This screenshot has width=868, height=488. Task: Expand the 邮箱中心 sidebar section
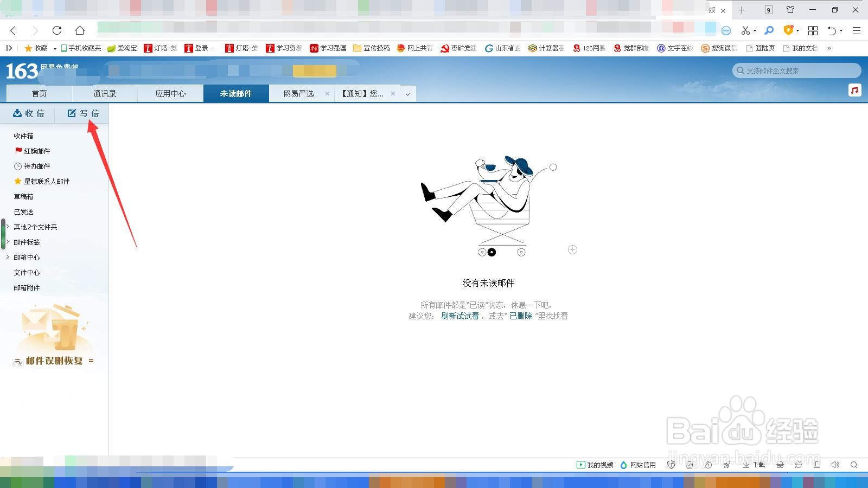pyautogui.click(x=8, y=258)
